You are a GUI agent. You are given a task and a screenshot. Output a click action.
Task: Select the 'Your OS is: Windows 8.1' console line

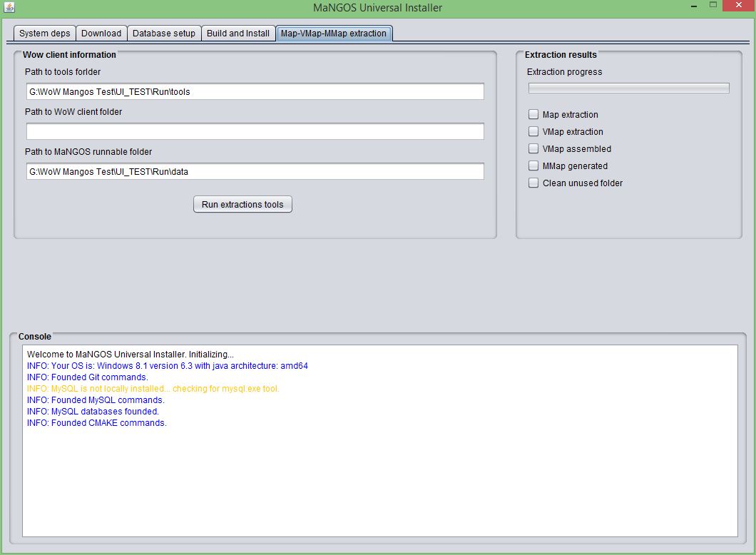click(x=168, y=366)
